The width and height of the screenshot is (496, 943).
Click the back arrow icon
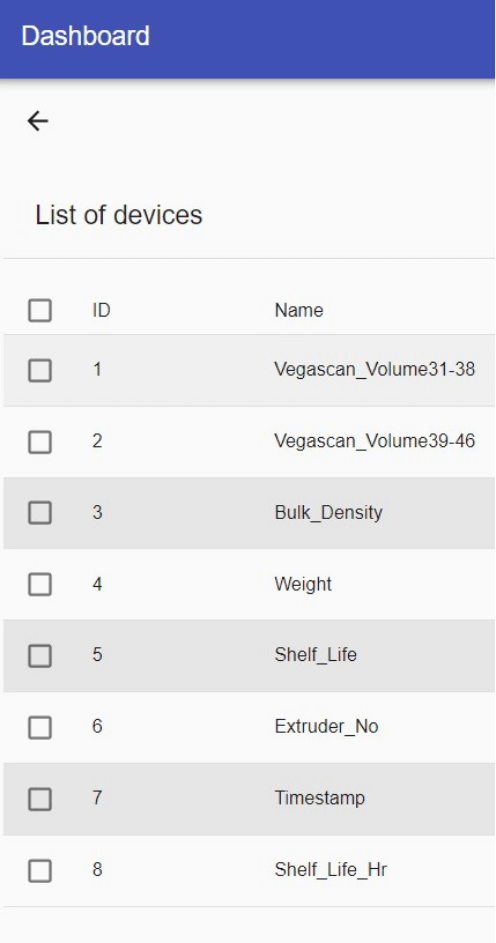point(38,121)
